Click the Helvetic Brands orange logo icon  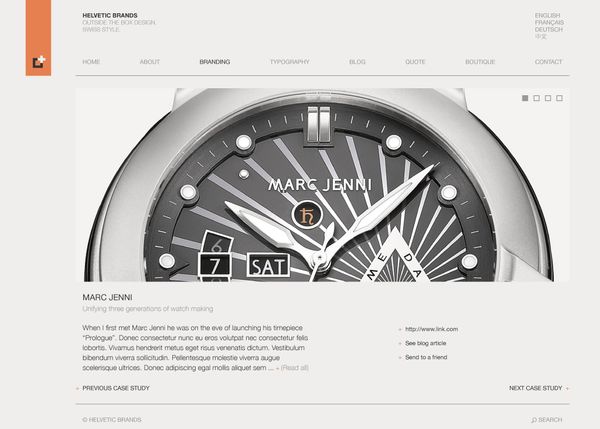[39, 62]
